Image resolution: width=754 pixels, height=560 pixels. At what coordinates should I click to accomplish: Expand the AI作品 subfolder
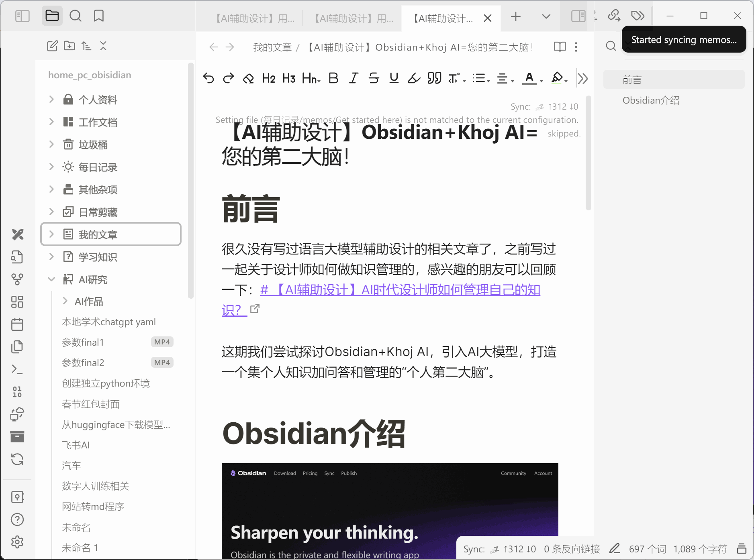pyautogui.click(x=65, y=301)
